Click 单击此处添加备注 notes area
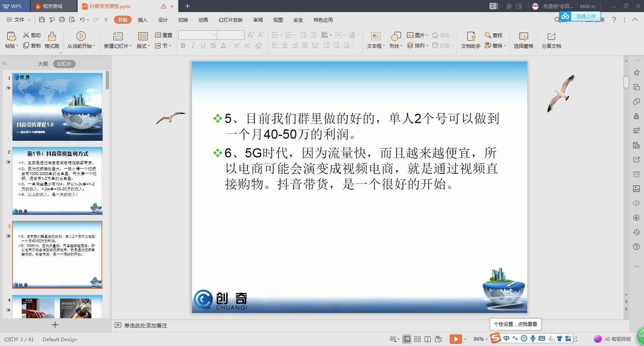The image size is (644, 346). [145, 325]
